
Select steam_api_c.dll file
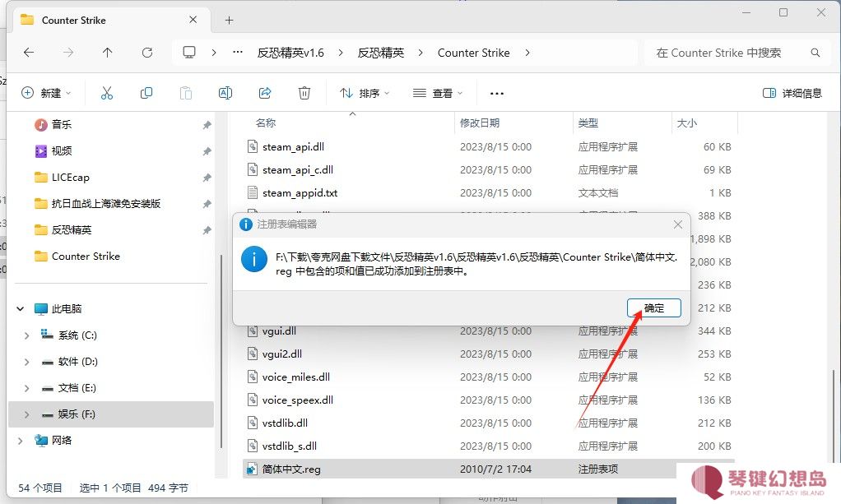click(x=298, y=170)
